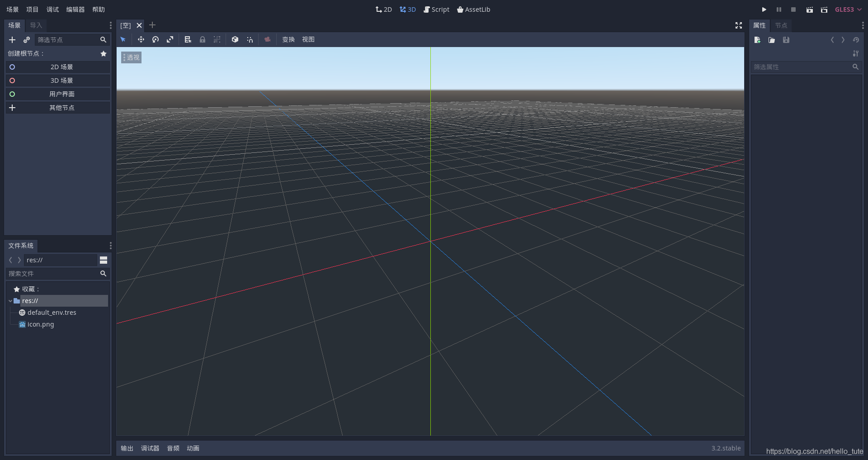868x460 pixels.
Task: Open the filesystem dock options menu
Action: (x=110, y=246)
